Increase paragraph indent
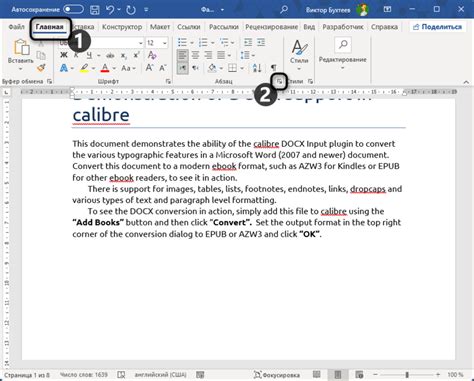The width and height of the screenshot is (474, 381). 261,42
